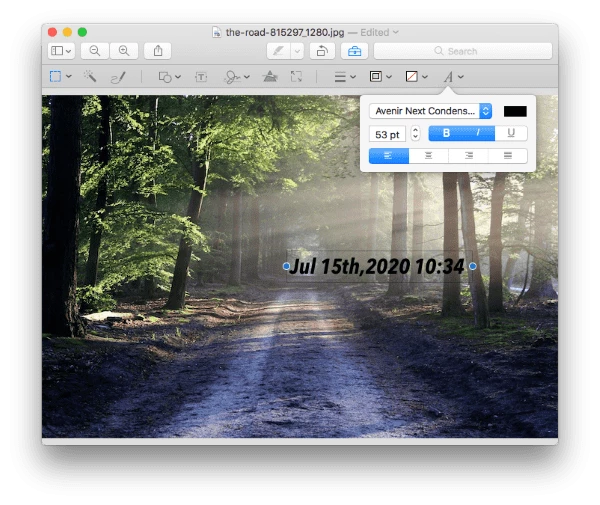This screenshot has height=505, width=600.
Task: Open the Border Color tool
Action: pyautogui.click(x=375, y=77)
